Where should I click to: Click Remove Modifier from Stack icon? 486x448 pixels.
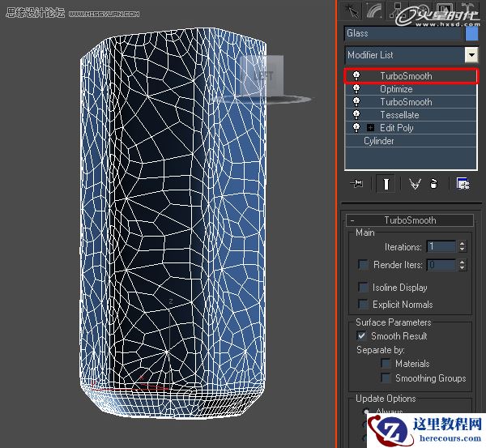(433, 185)
